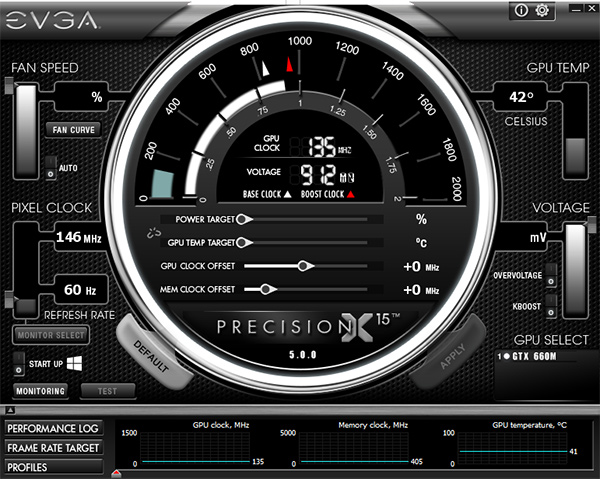The width and height of the screenshot is (600, 479).
Task: Enable the KBOOST switch
Action: point(551,306)
